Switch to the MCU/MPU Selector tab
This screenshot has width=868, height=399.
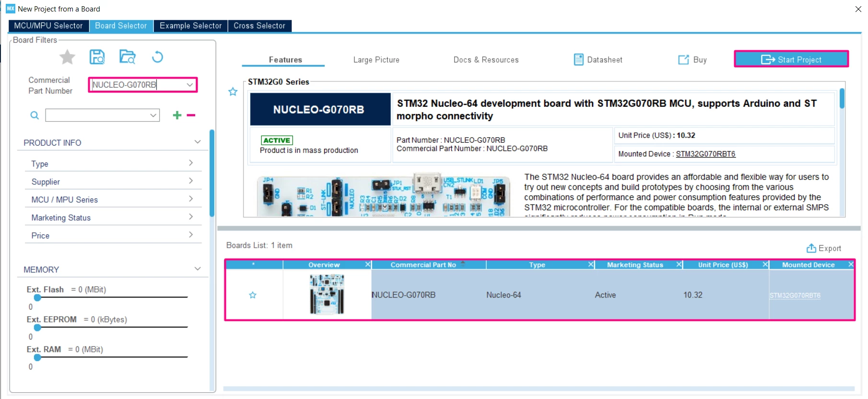(48, 26)
